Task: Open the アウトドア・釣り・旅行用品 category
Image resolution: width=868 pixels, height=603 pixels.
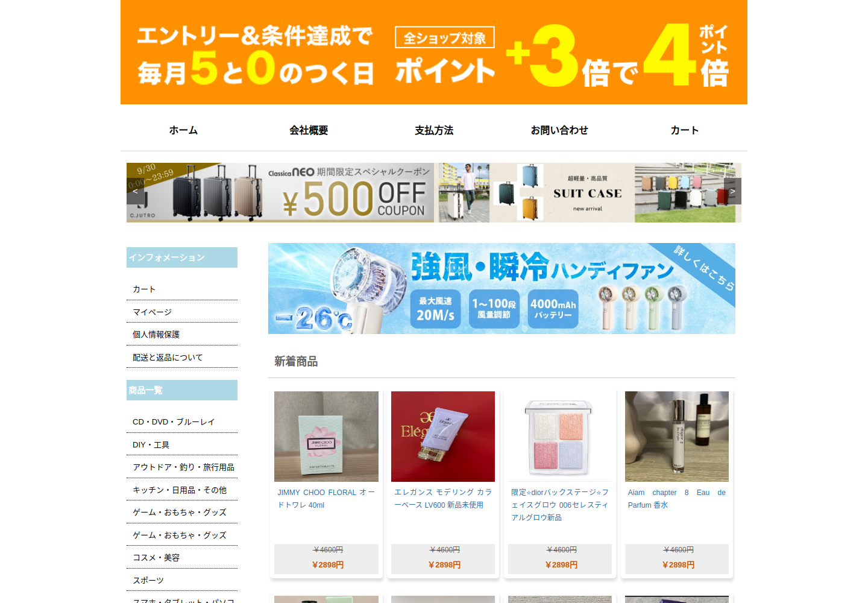Action: point(183,467)
